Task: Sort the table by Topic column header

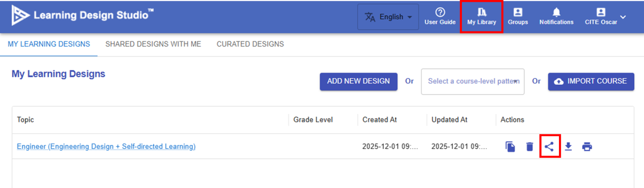Action: pyautogui.click(x=25, y=120)
